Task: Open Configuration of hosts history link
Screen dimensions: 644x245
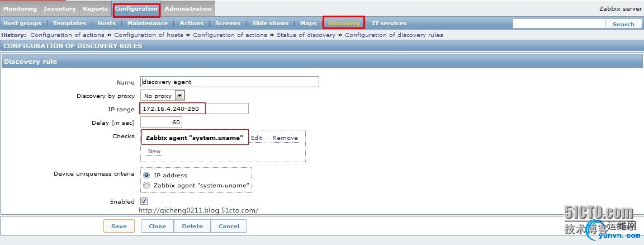Action: 149,35
